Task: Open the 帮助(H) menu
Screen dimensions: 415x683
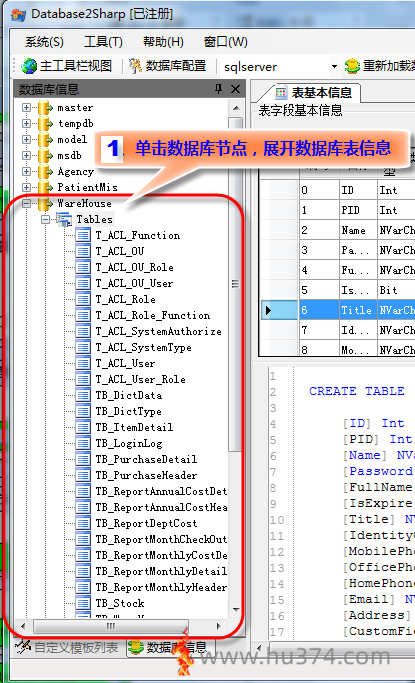Action: click(163, 42)
